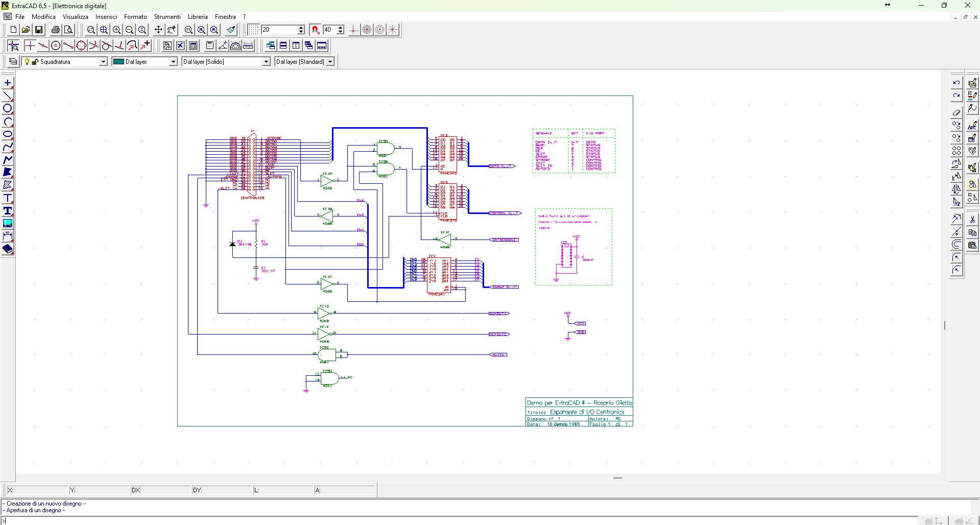This screenshot has width=980, height=525.
Task: Expand the Dal layer [Standard] dropdown
Action: tap(330, 62)
